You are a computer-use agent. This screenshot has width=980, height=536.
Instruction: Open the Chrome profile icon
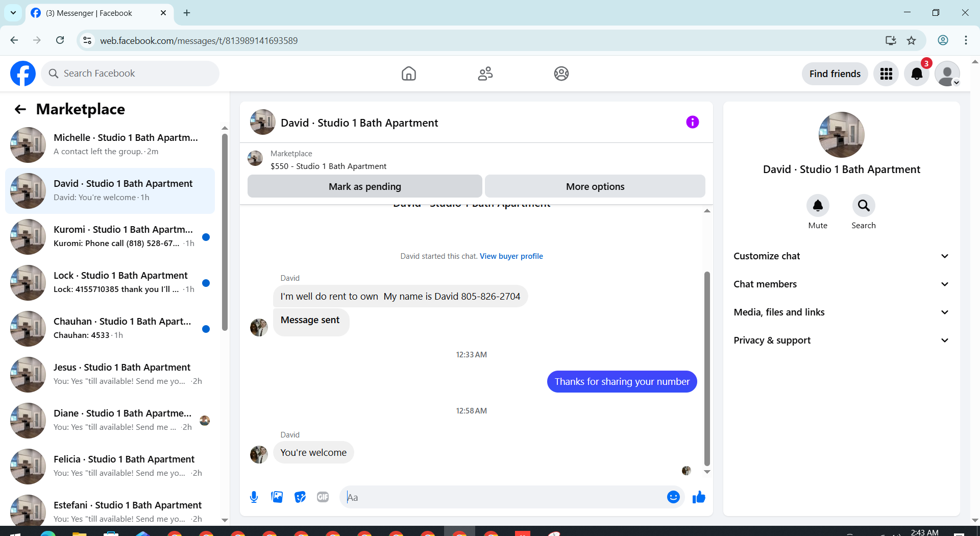pyautogui.click(x=943, y=40)
